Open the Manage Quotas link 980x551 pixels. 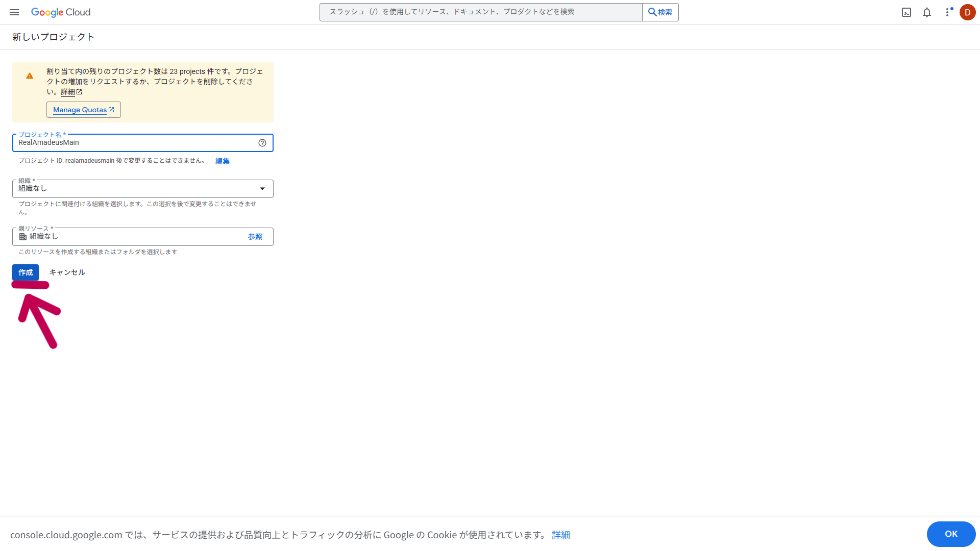[83, 110]
